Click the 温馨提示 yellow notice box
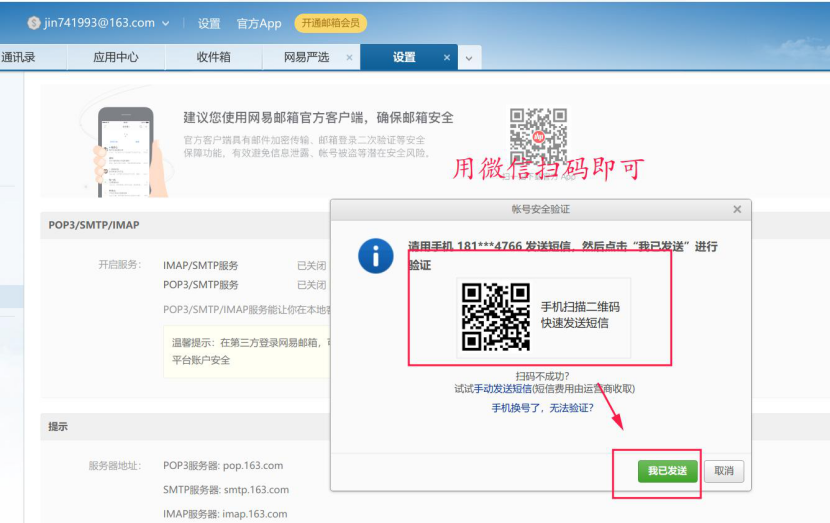The image size is (830, 523). tap(247, 351)
